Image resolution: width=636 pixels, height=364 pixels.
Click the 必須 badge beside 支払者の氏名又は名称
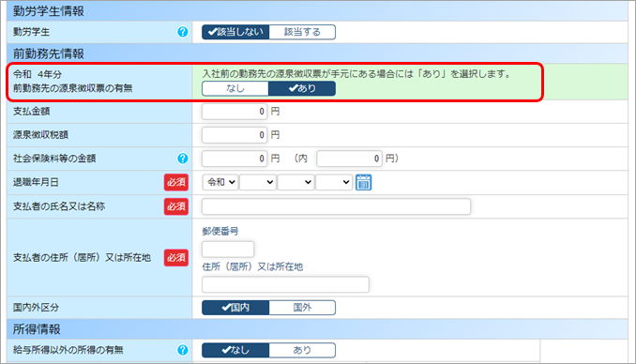point(176,206)
